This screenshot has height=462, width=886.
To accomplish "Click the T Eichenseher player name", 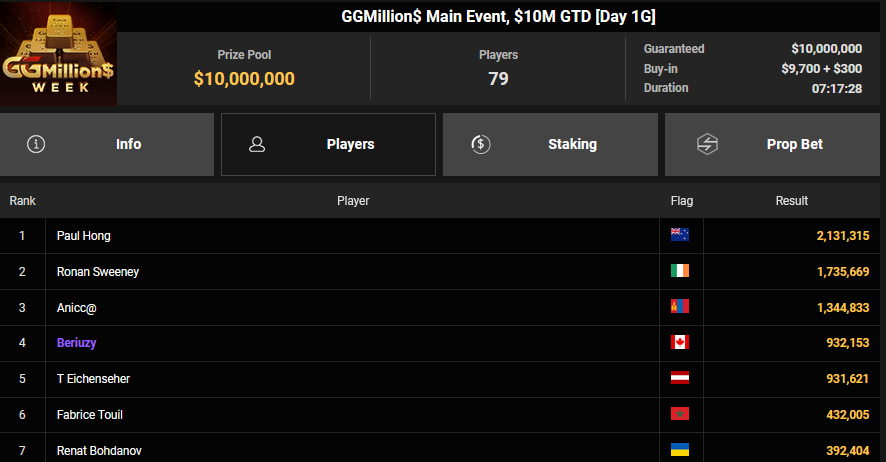I will [x=94, y=379].
